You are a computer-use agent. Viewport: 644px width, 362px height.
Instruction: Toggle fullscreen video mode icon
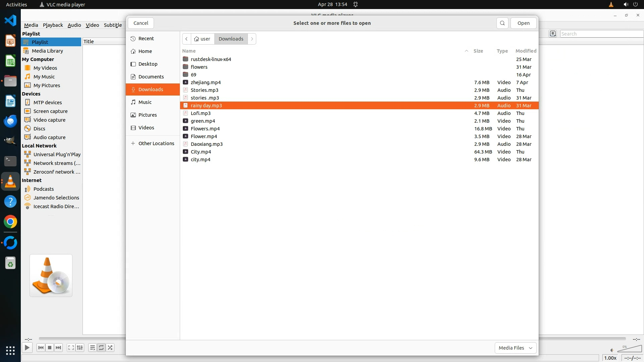(x=71, y=348)
